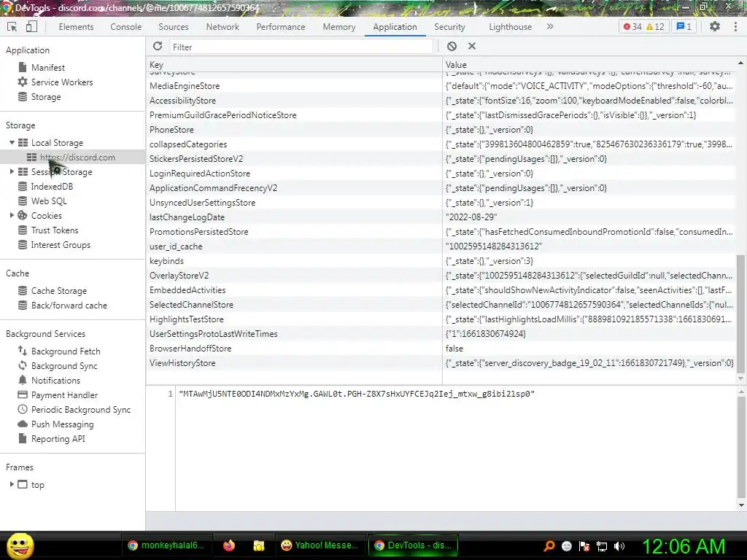The height and width of the screenshot is (560, 747).
Task: Open Cache Storage item
Action: pos(58,290)
